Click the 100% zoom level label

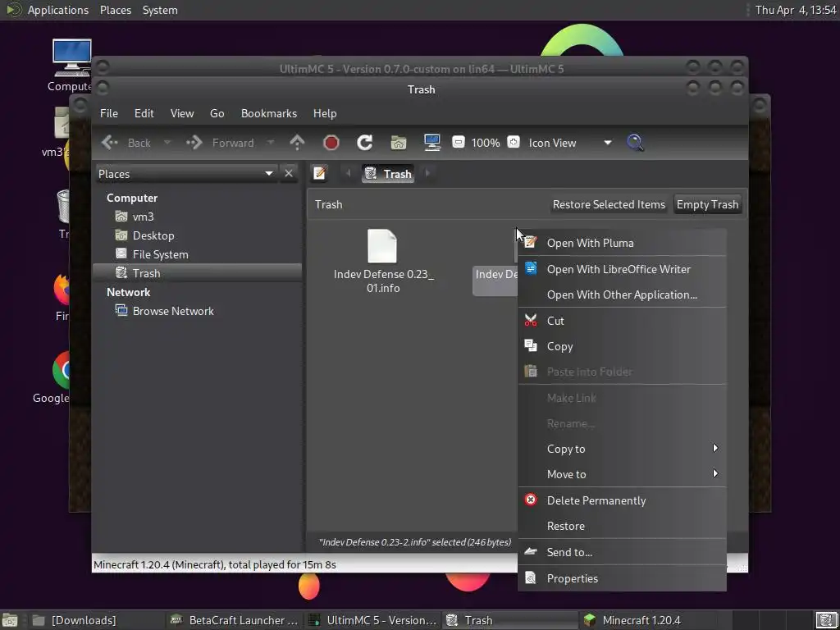coord(486,143)
